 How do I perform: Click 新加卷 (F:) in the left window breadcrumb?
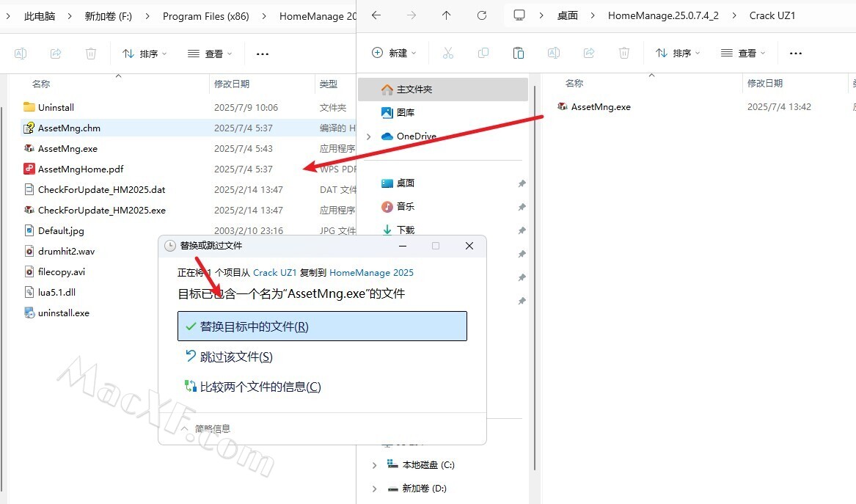point(108,16)
